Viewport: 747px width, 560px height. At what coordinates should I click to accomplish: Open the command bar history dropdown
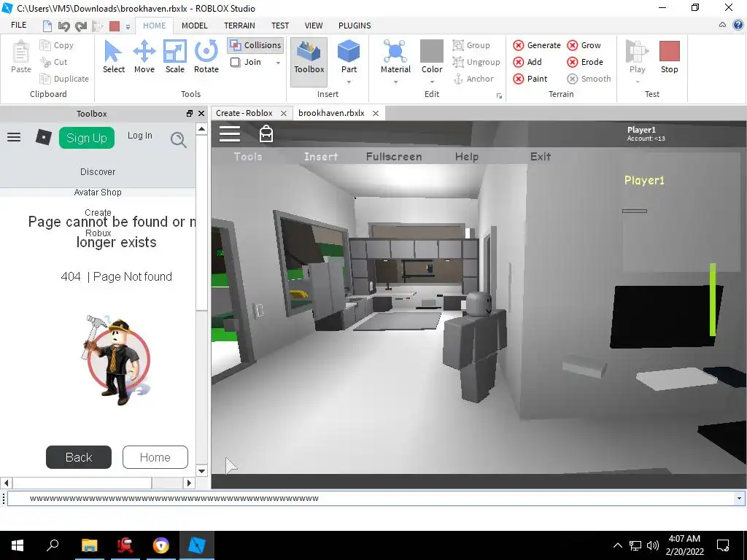click(x=739, y=499)
